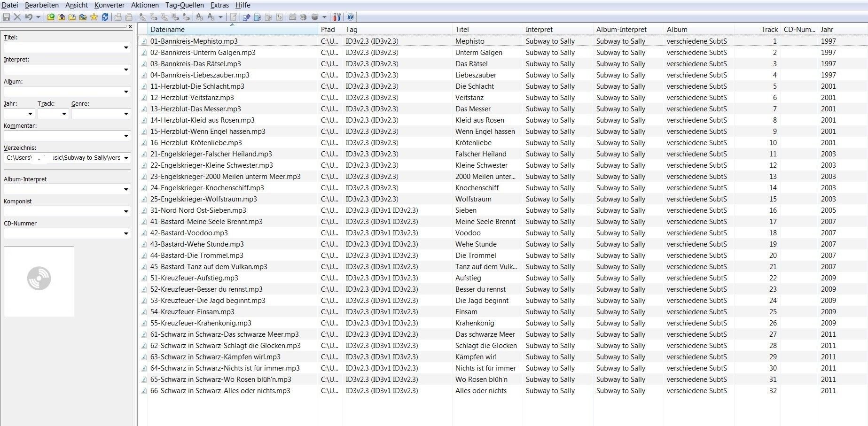Click the title cell 'Knochenschiff'
Screen dimensions: 868x426
477,188
